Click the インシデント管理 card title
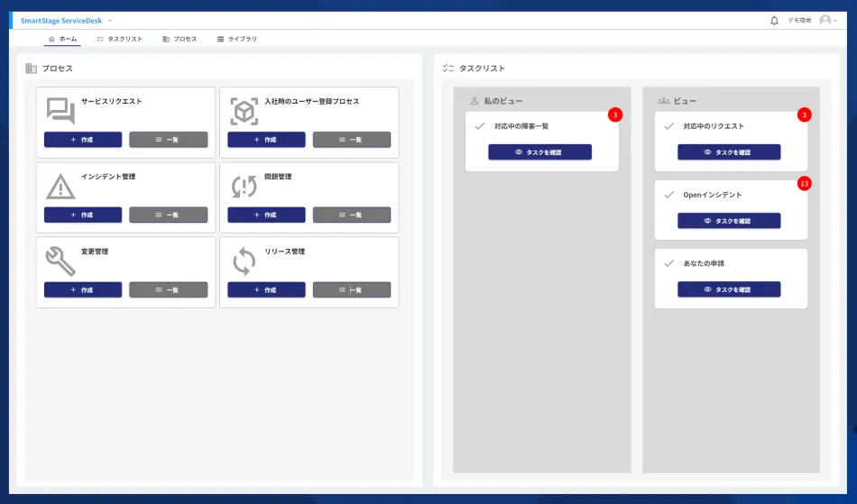Viewport: 857px width, 504px height. 108,177
